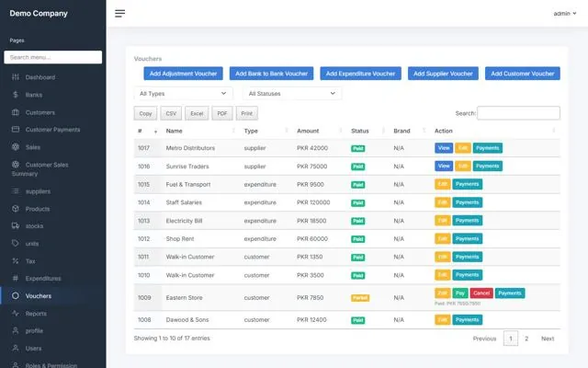The image size is (588, 368).
Task: Edit the Shop Rent voucher
Action: [x=443, y=238]
